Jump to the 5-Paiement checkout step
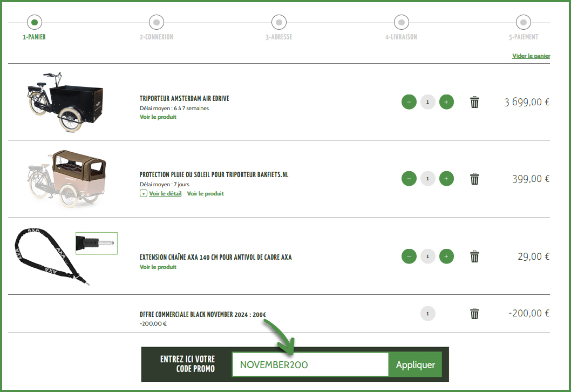The image size is (571, 392). pyautogui.click(x=523, y=23)
